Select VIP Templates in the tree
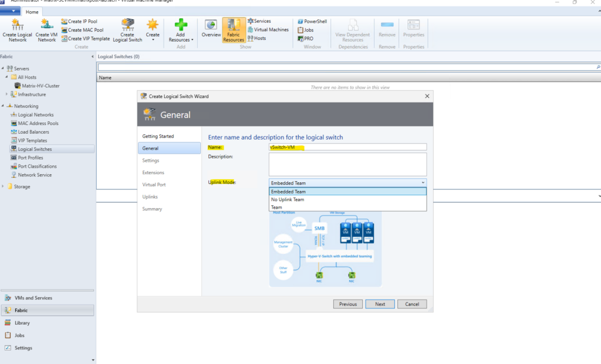Image resolution: width=601 pixels, height=364 pixels. (x=29, y=141)
